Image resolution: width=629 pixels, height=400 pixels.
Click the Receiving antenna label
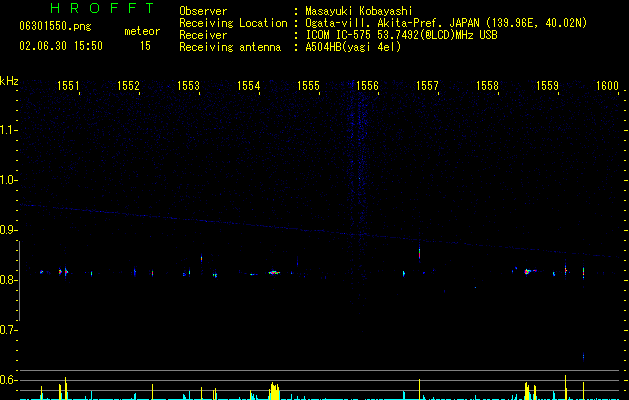tap(230, 47)
